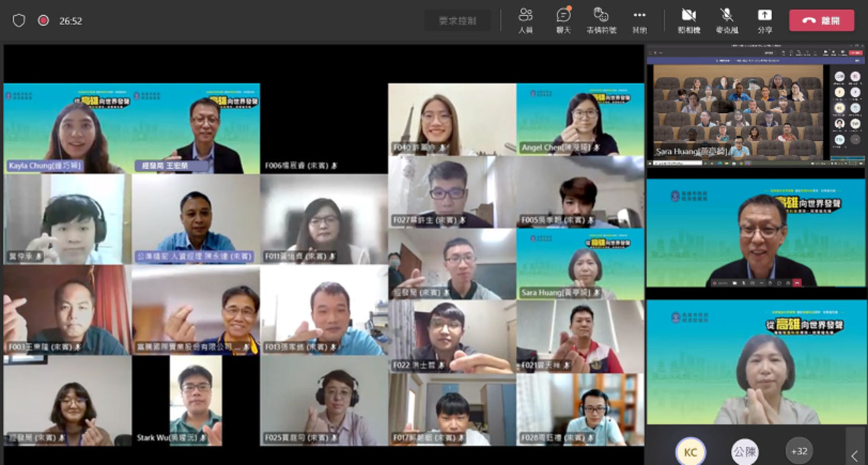Select the 經發局 王宏榮 labeled video tile
Image resolution: width=868 pixels, height=465 pixels.
tap(196, 129)
